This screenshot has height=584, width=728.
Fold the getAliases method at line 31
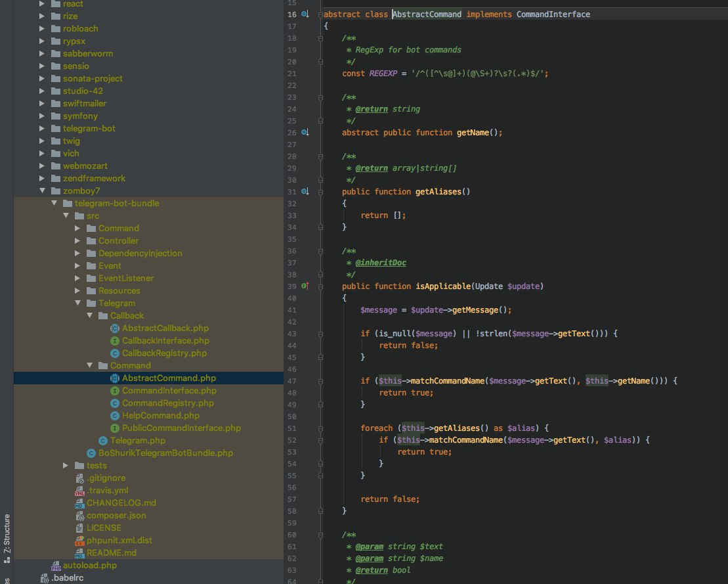[x=320, y=192]
